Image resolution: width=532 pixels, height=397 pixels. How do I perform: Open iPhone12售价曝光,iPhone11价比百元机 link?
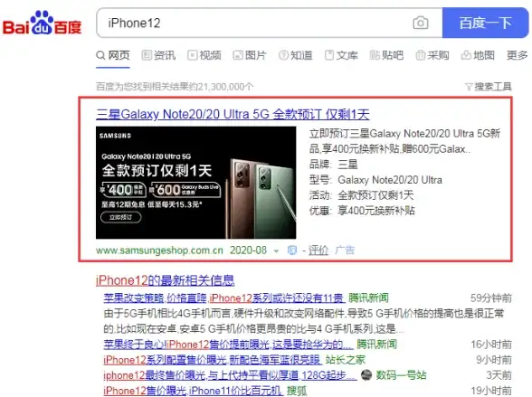193,391
